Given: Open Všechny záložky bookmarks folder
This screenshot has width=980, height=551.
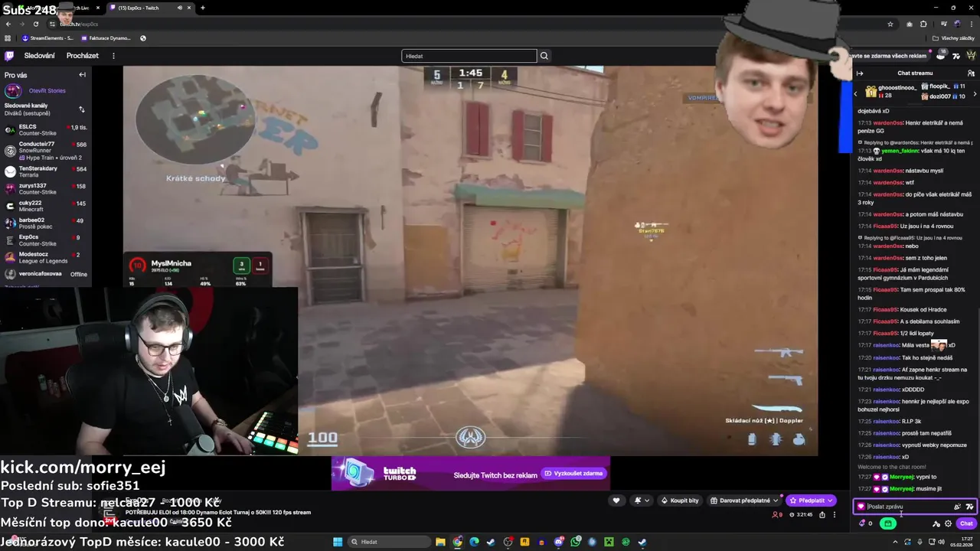Looking at the screenshot, I should click(x=953, y=38).
